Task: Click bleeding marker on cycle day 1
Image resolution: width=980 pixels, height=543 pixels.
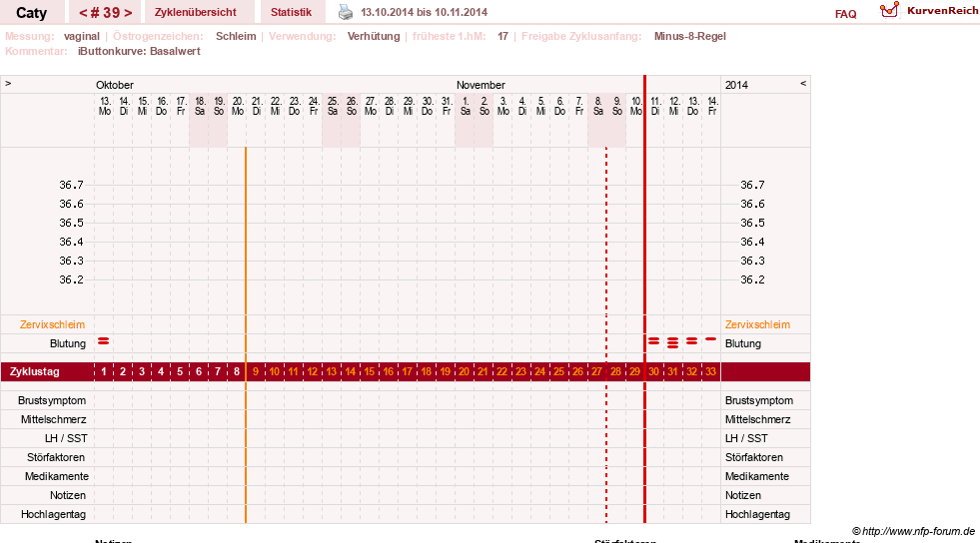Action: click(104, 340)
